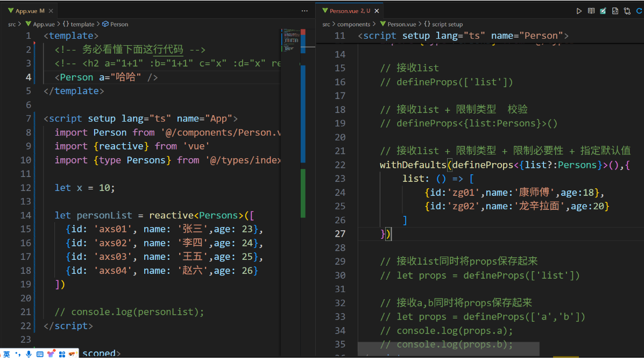
Task: Click the row with id 'axs03' 王五
Action: pos(164,257)
